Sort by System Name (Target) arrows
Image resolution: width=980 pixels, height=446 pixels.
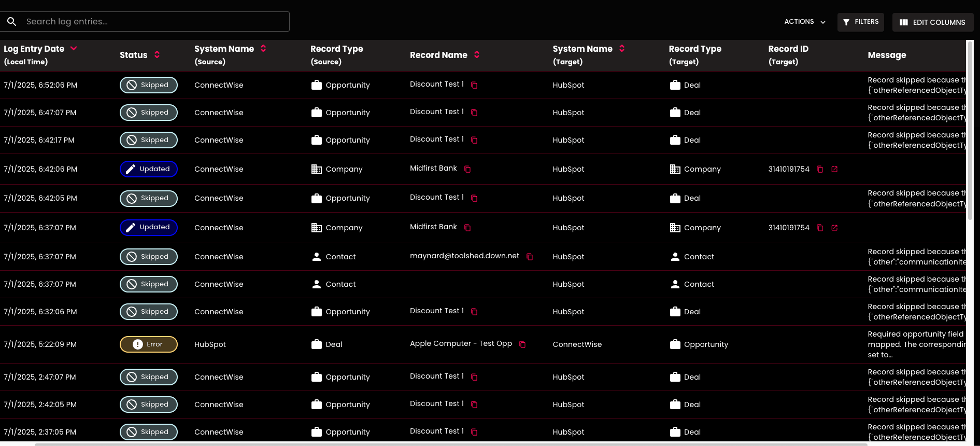(x=622, y=48)
